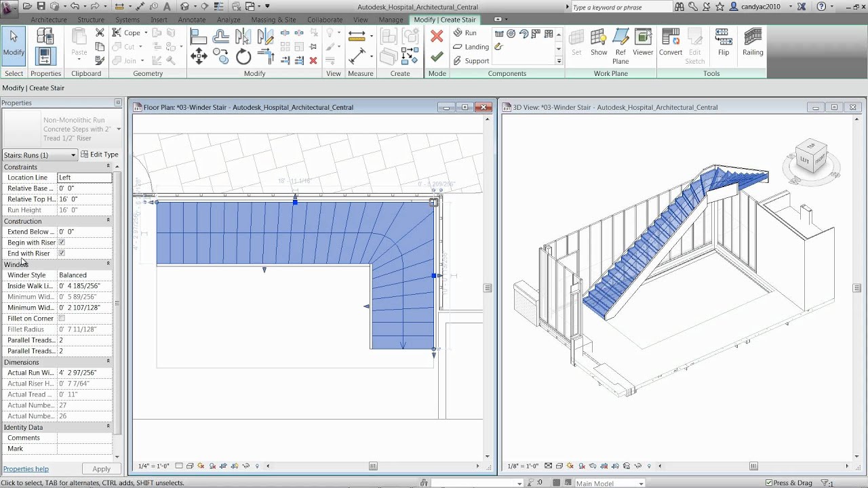Open the Massing & Site ribbon tab
Screen dimensions: 868x488
[274, 20]
